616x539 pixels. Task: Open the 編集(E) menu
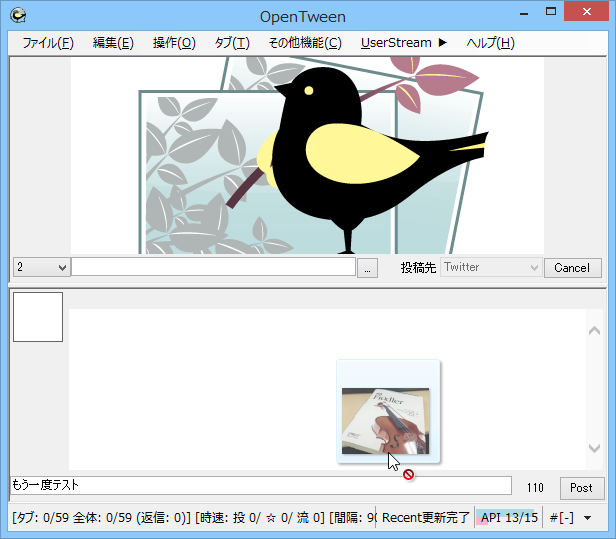click(113, 43)
